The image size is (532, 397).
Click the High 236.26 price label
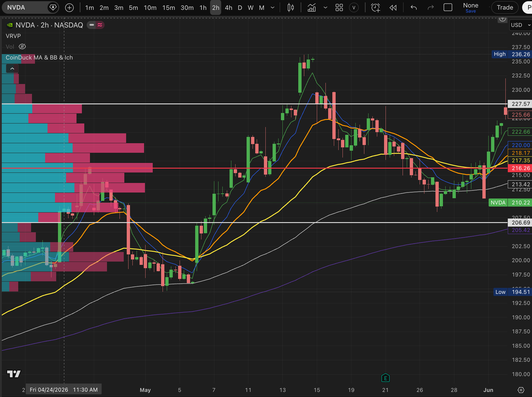pyautogui.click(x=512, y=54)
